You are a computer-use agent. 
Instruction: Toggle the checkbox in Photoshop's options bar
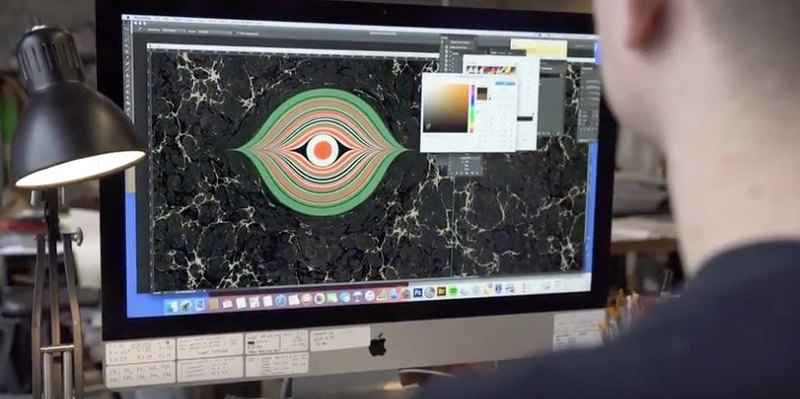tap(237, 33)
